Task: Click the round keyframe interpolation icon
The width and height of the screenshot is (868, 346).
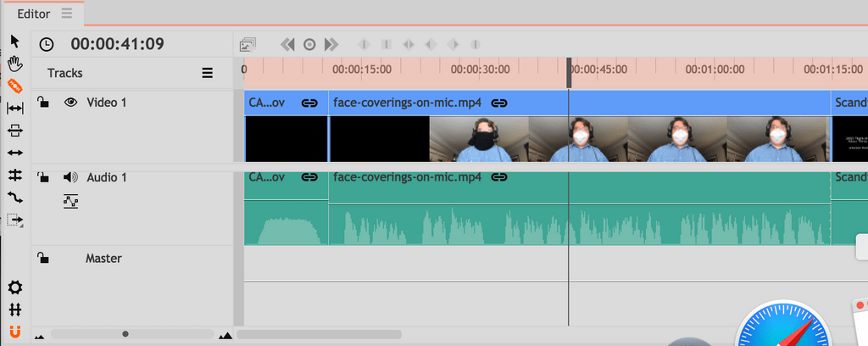Action: pyautogui.click(x=475, y=44)
